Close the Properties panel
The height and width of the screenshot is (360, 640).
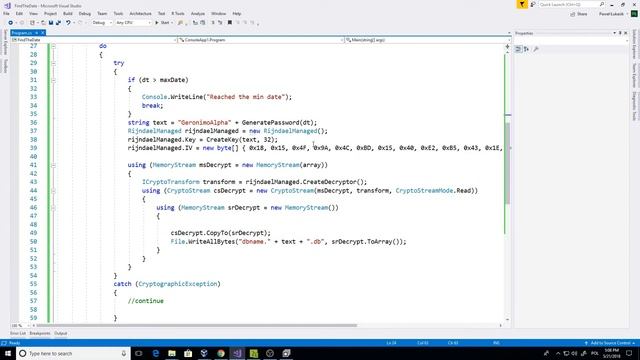(x=626, y=33)
